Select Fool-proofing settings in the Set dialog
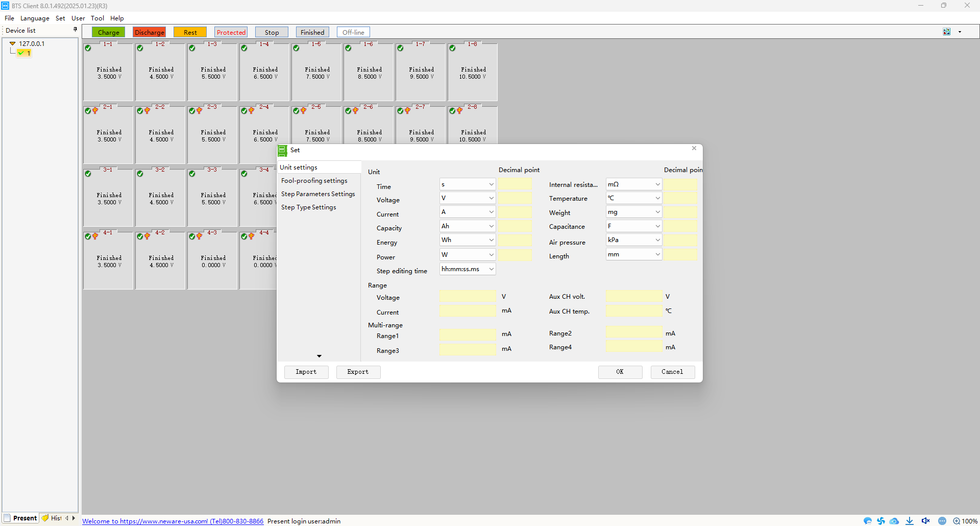The width and height of the screenshot is (980, 526). click(x=314, y=181)
